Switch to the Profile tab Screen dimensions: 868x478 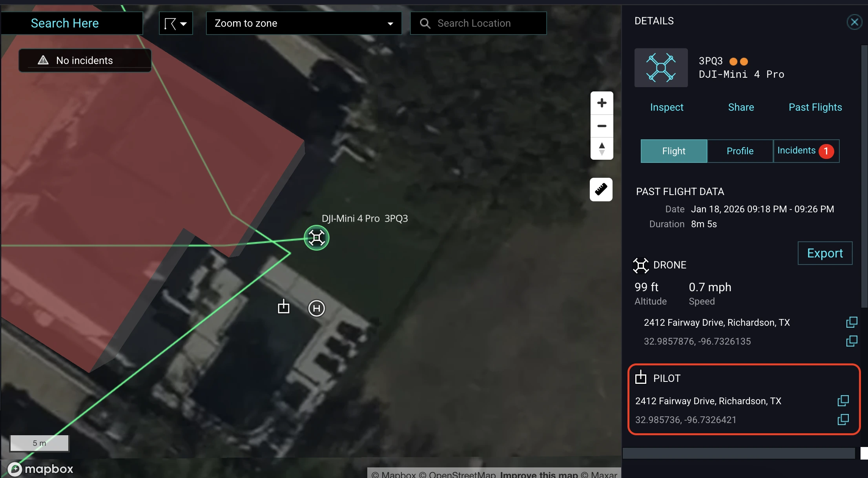click(740, 151)
